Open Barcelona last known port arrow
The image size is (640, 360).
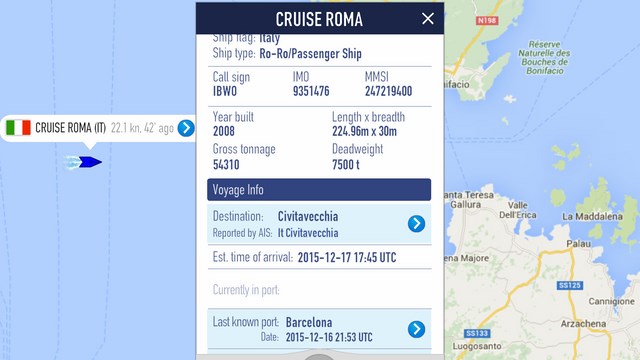click(416, 329)
